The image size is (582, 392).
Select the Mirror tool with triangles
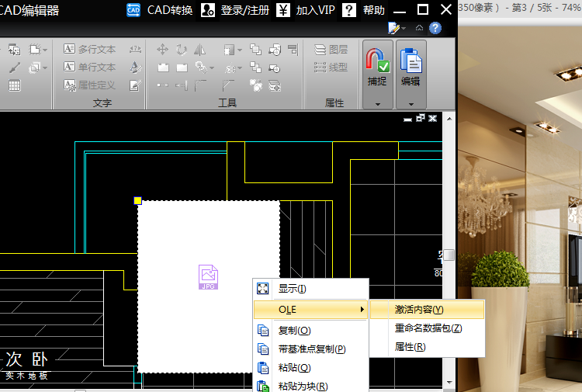tap(199, 50)
